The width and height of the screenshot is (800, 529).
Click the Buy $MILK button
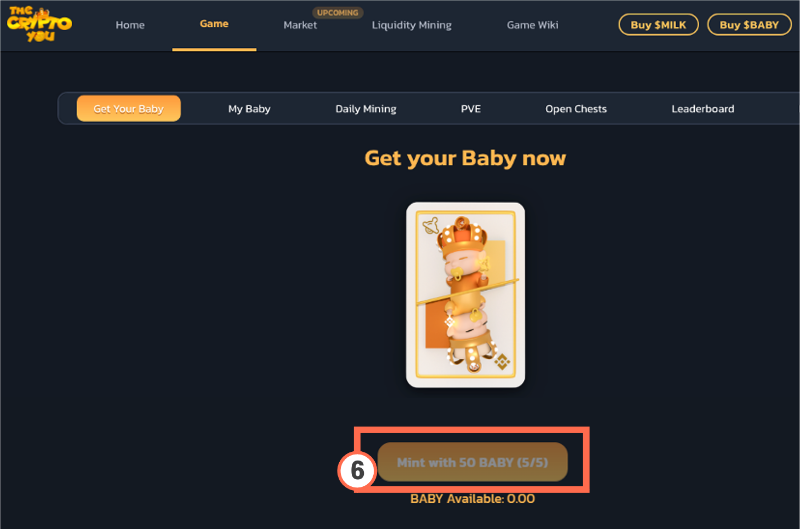[658, 24]
